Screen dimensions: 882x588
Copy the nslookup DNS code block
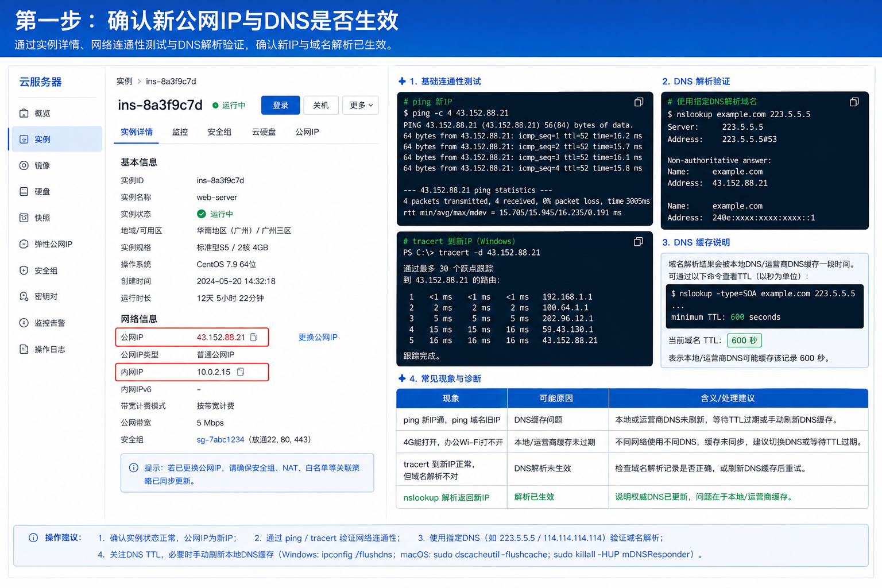click(x=854, y=102)
